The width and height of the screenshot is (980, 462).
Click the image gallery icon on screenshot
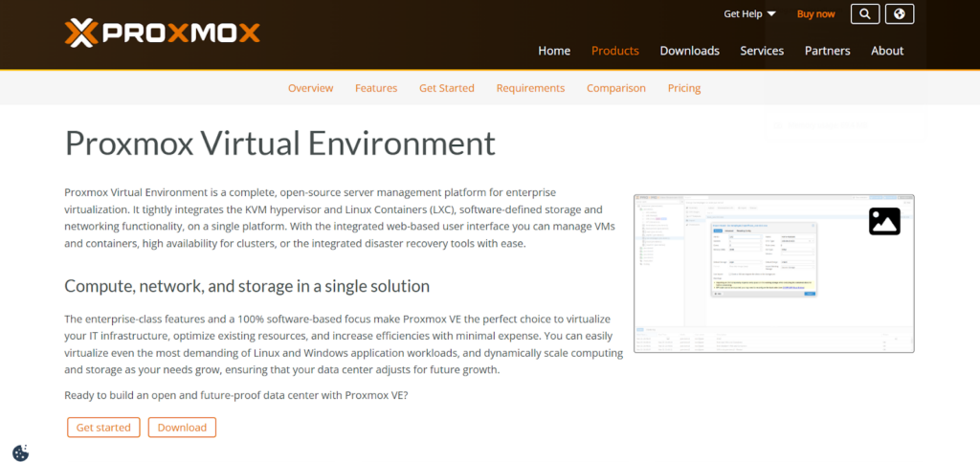tap(884, 221)
